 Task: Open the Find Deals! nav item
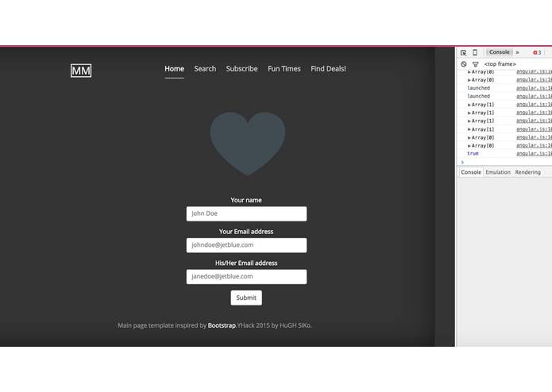point(328,69)
